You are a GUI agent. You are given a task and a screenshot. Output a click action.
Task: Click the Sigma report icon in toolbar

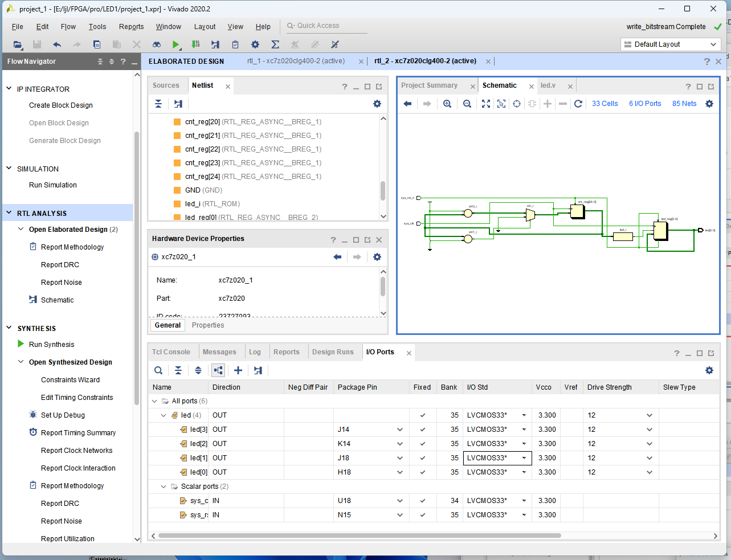tap(275, 44)
